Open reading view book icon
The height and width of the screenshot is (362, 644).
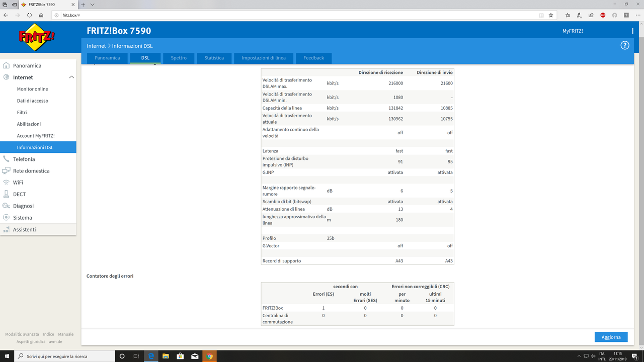coord(541,15)
